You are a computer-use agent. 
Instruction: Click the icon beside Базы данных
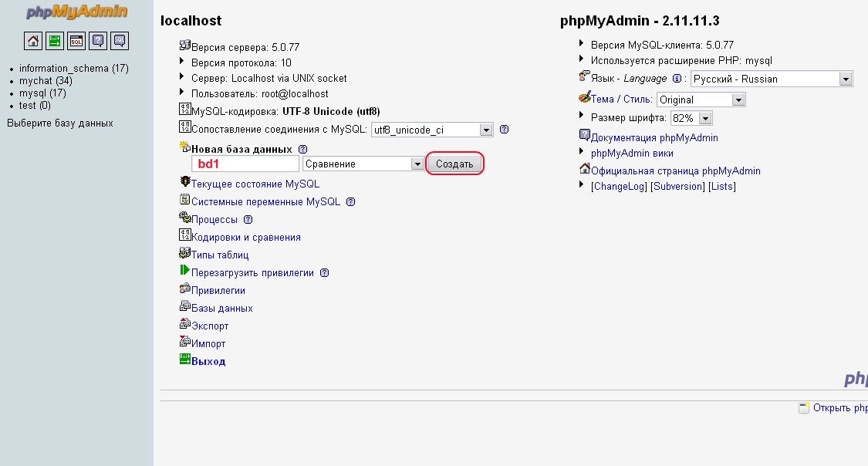185,306
